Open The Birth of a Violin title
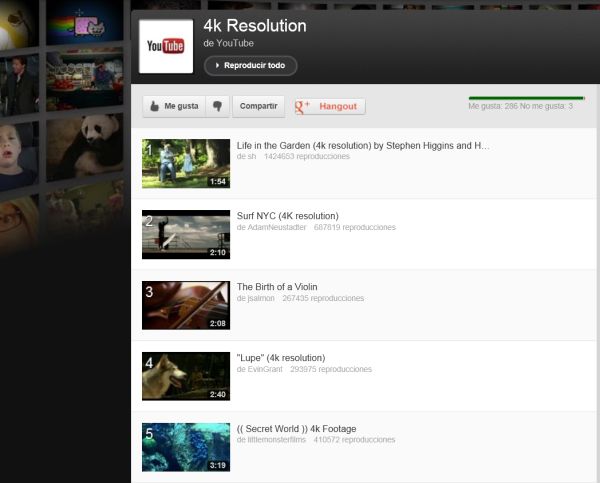The height and width of the screenshot is (483, 600). (x=277, y=287)
